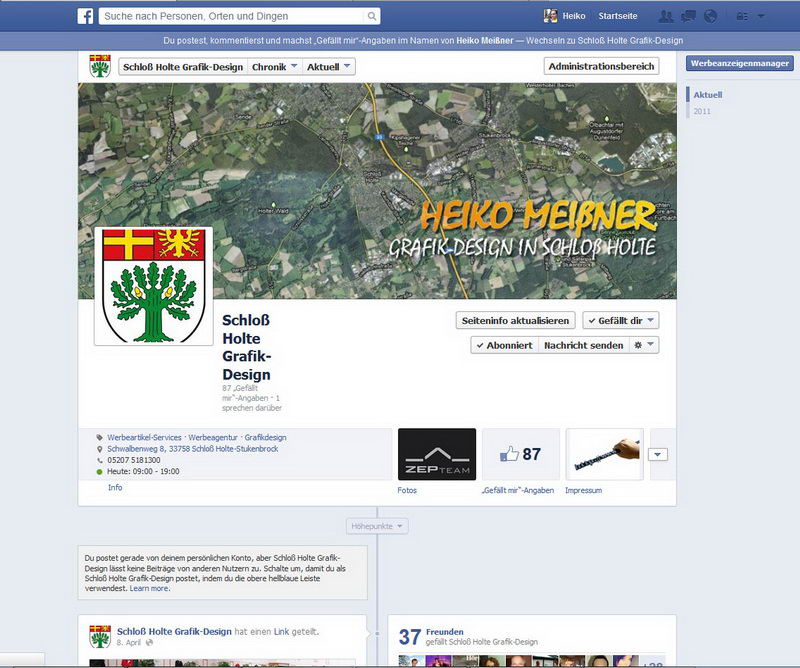Open address Schwalbenweg 8 link
The width and height of the screenshot is (800, 668).
click(192, 449)
